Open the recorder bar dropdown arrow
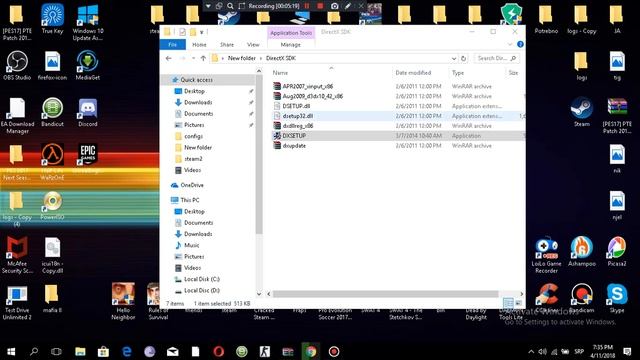The height and width of the screenshot is (360, 640). pos(208,6)
